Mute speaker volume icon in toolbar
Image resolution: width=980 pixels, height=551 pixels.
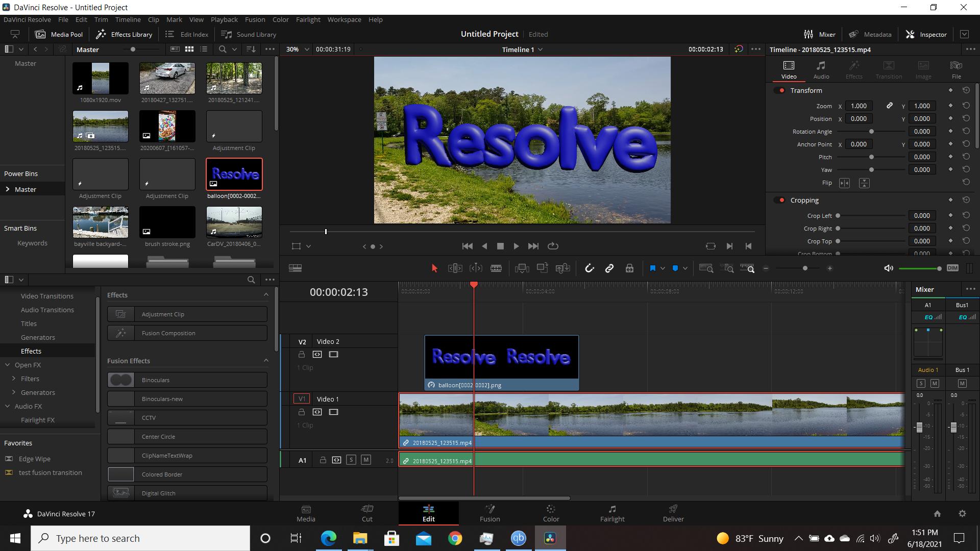coord(889,268)
